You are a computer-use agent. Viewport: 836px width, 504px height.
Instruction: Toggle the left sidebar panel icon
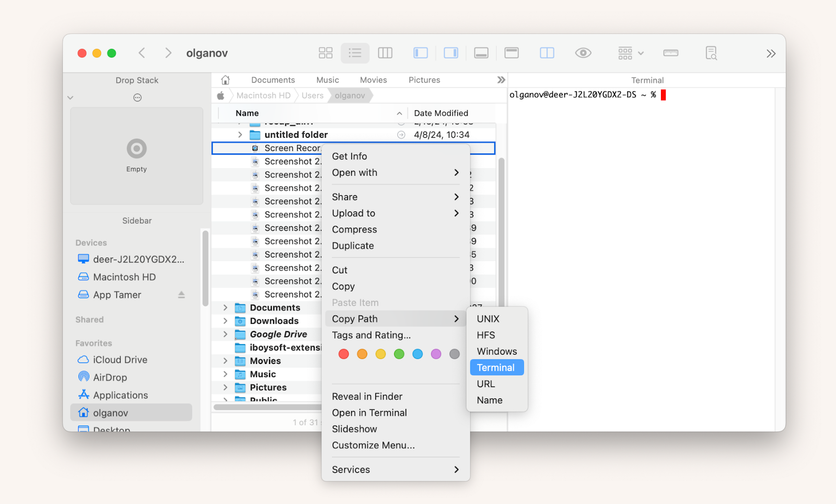pos(420,53)
